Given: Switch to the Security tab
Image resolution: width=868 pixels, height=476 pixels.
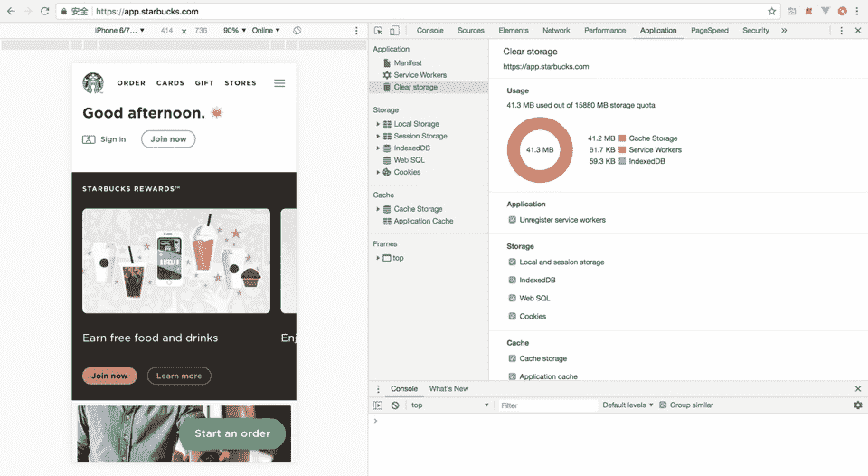Looking at the screenshot, I should point(756,31).
